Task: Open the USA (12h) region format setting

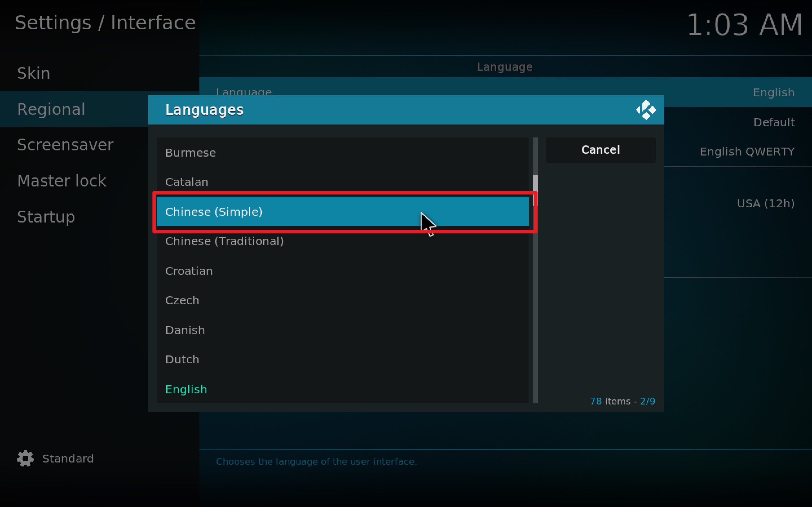Action: [x=765, y=204]
